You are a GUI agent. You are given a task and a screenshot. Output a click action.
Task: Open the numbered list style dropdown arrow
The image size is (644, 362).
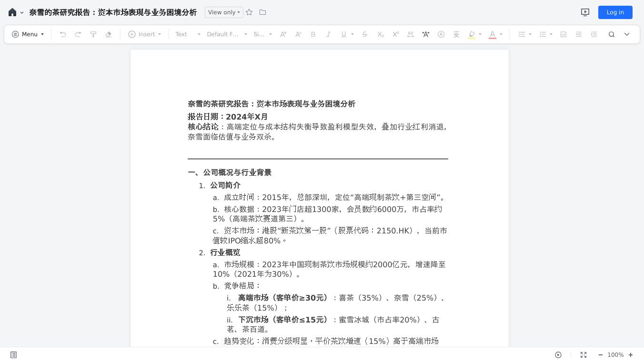coord(551,34)
